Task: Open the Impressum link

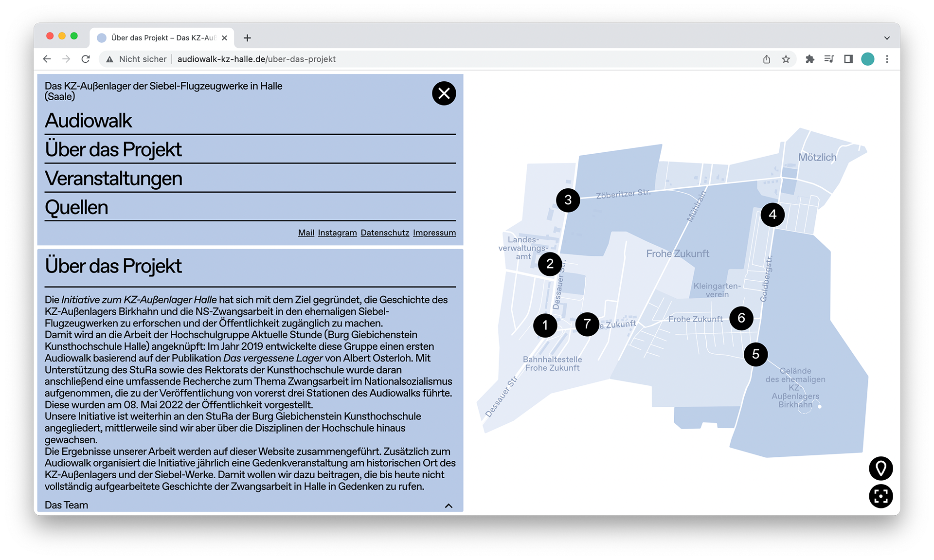Action: (434, 233)
